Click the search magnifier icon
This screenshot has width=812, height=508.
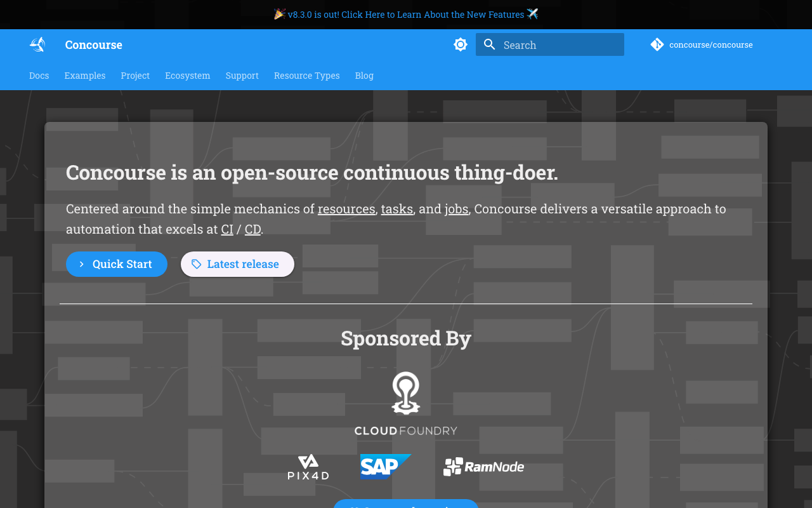489,44
